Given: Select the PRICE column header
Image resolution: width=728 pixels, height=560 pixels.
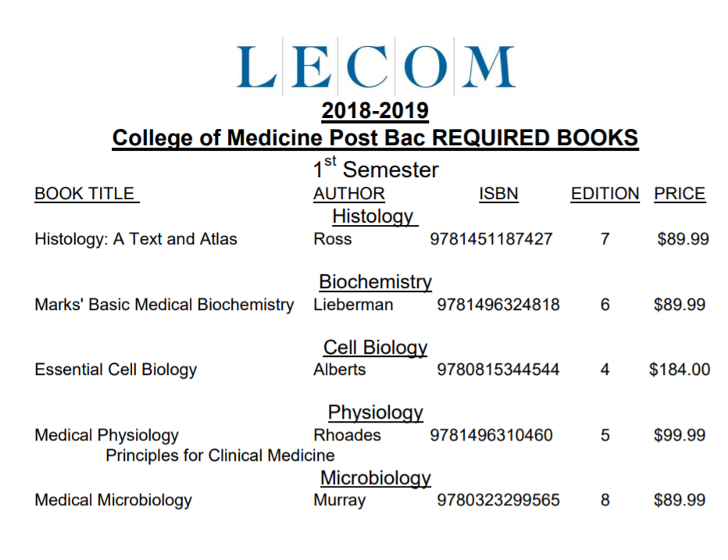Looking at the screenshot, I should (680, 194).
